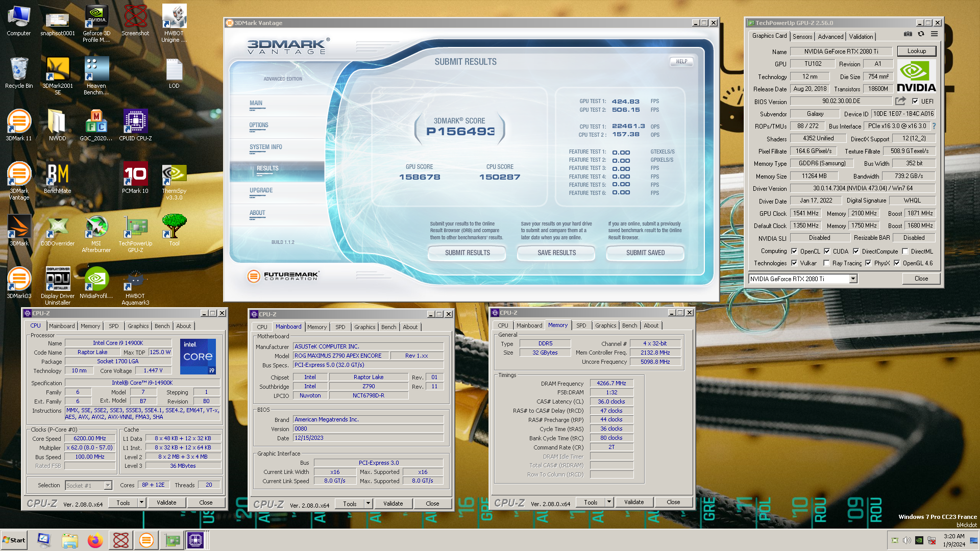The width and height of the screenshot is (980, 551).
Task: Open the NVVDD folder icon
Action: pos(58,125)
